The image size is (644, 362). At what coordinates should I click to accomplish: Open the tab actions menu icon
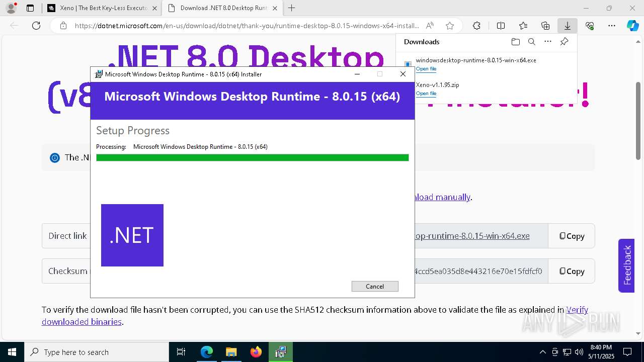[30, 8]
